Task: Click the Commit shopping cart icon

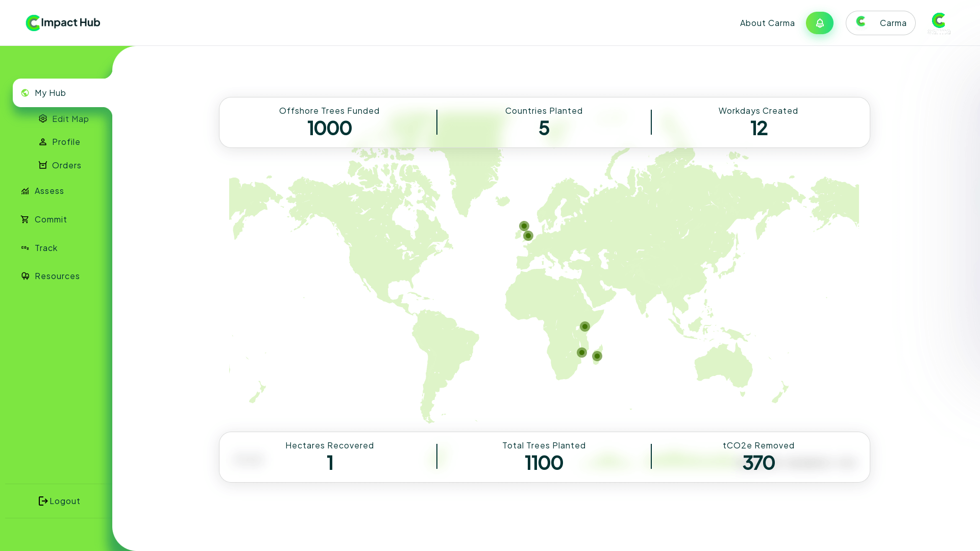Action: tap(25, 219)
